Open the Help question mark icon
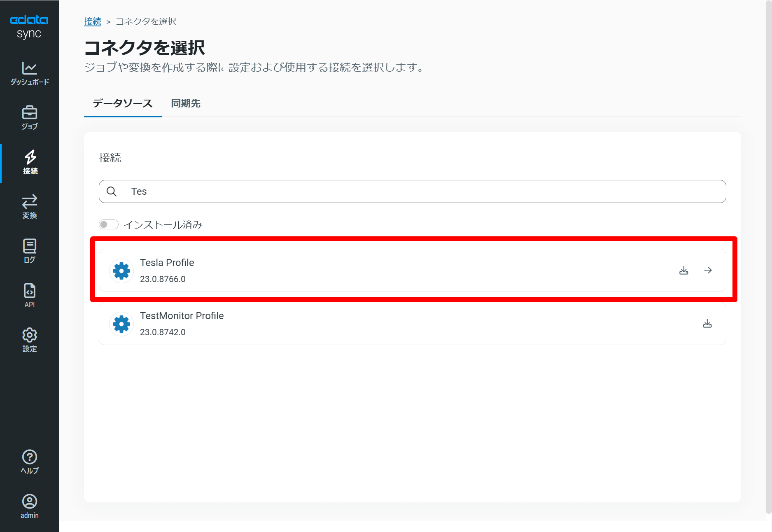Image resolution: width=772 pixels, height=532 pixels. click(x=30, y=462)
